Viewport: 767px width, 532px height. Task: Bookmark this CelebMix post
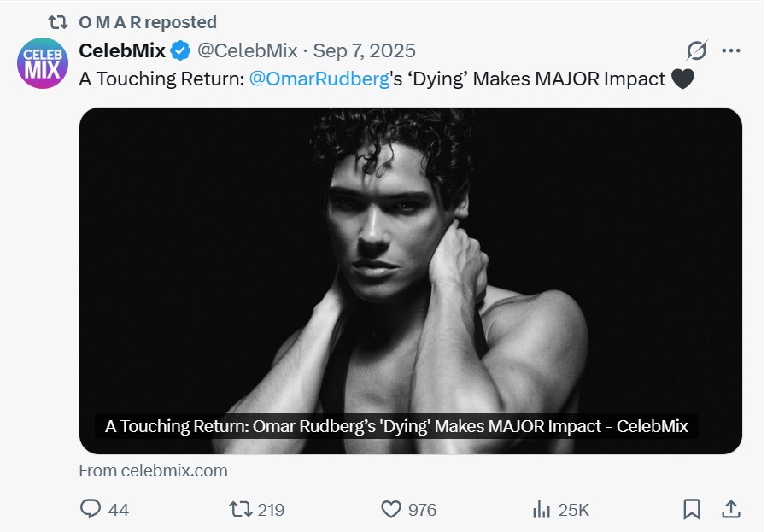(x=692, y=510)
